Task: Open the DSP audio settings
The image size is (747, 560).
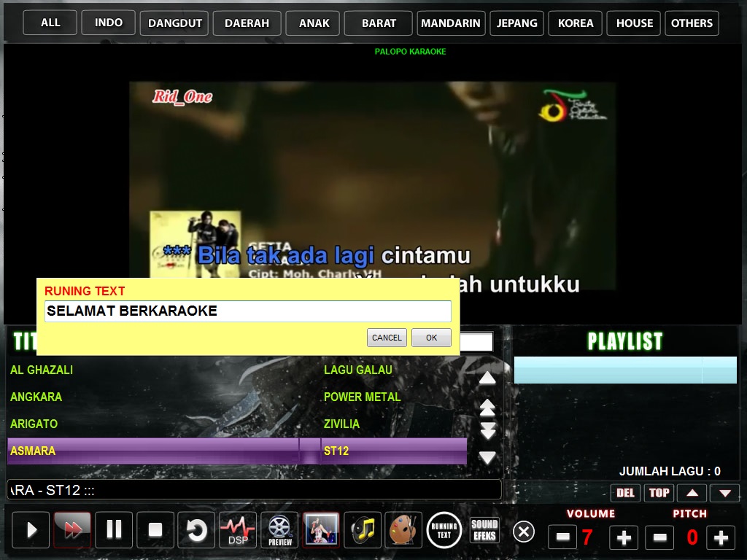Action: (238, 529)
